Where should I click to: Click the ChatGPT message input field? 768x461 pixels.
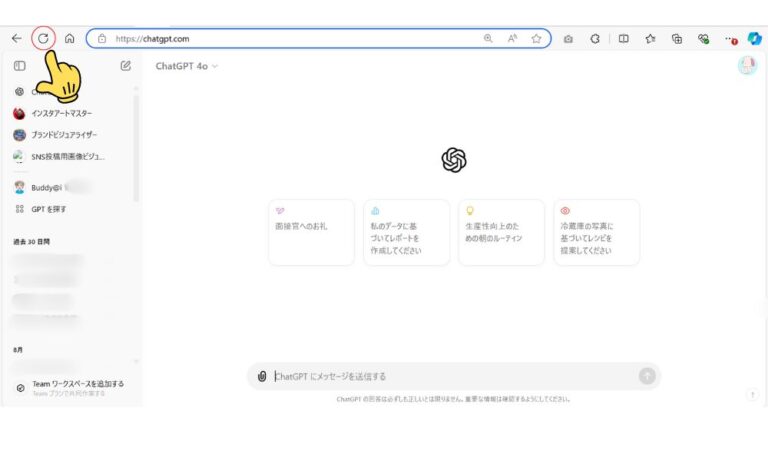pyautogui.click(x=450, y=376)
